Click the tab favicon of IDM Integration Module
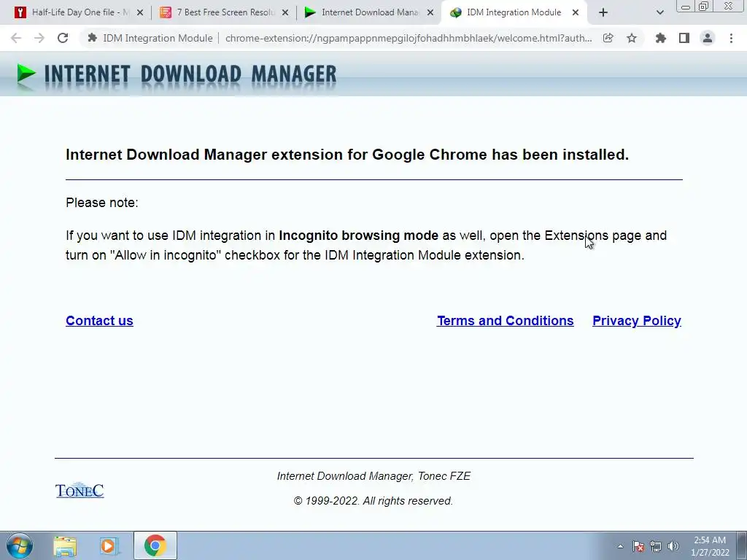747x560 pixels. point(455,13)
